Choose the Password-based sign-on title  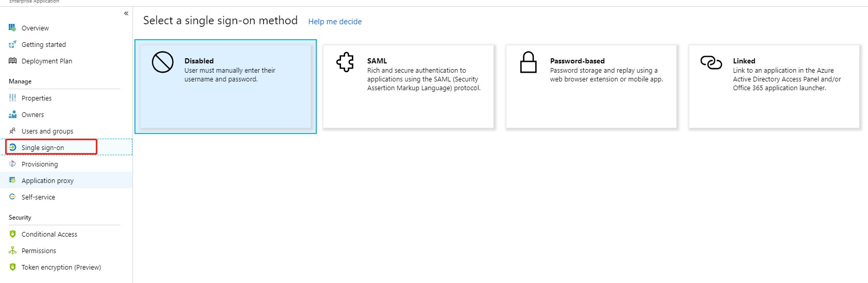coord(577,61)
